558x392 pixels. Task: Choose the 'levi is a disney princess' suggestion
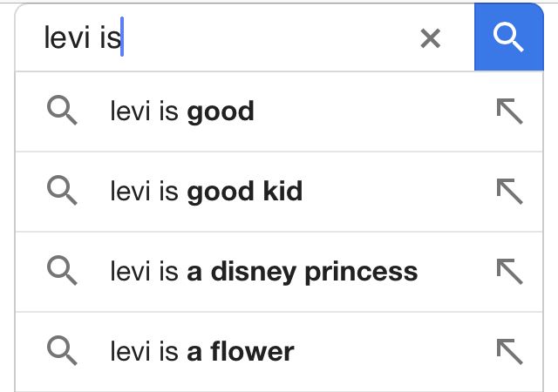(x=279, y=272)
